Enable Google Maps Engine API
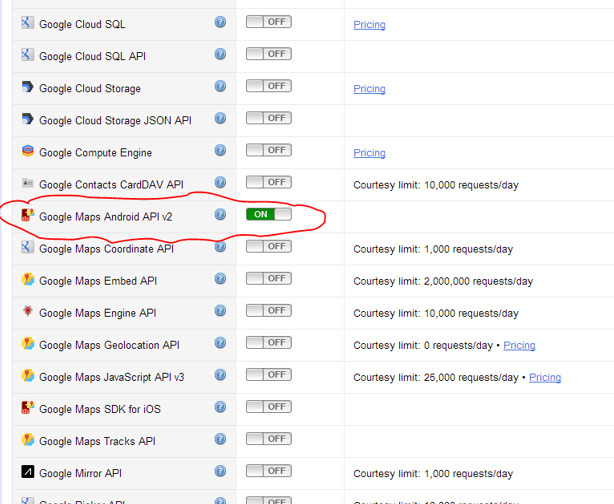 pyautogui.click(x=269, y=311)
